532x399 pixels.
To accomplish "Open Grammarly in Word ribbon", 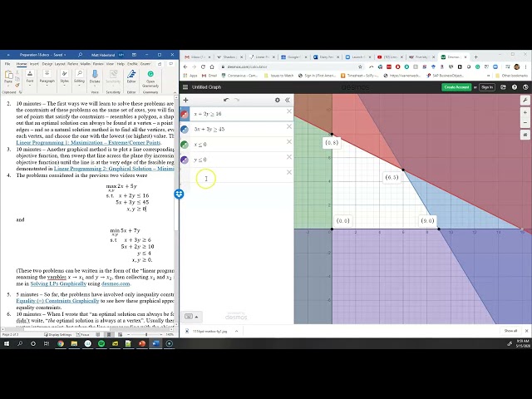I will 150,77.
